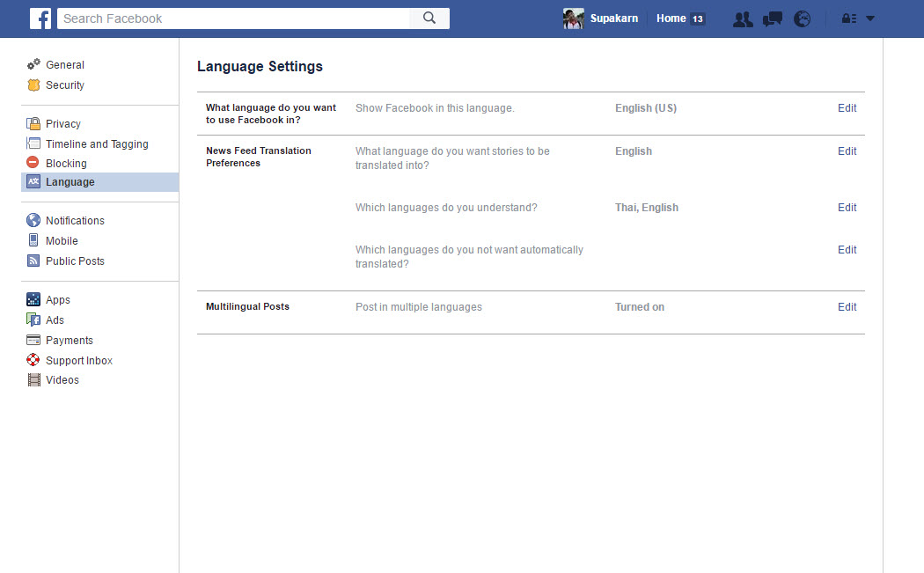The height and width of the screenshot is (573, 924).
Task: Open the Messages icon
Action: tap(773, 19)
